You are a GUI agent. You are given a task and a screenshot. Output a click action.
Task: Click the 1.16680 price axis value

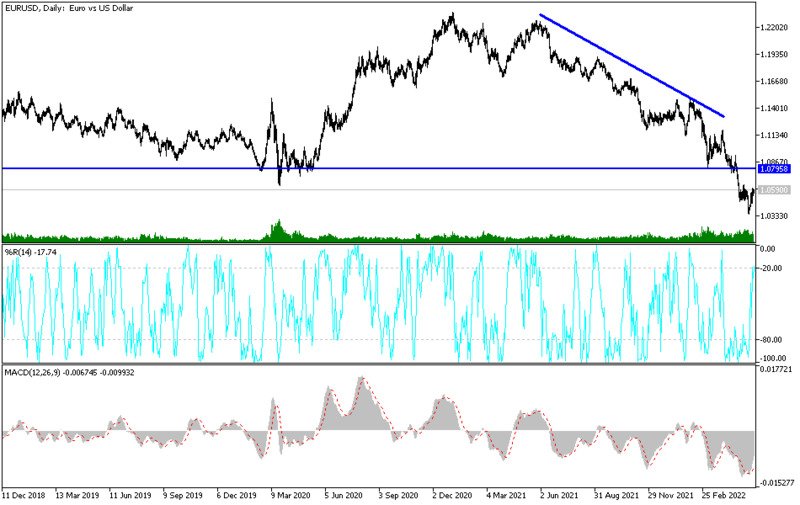[x=774, y=82]
